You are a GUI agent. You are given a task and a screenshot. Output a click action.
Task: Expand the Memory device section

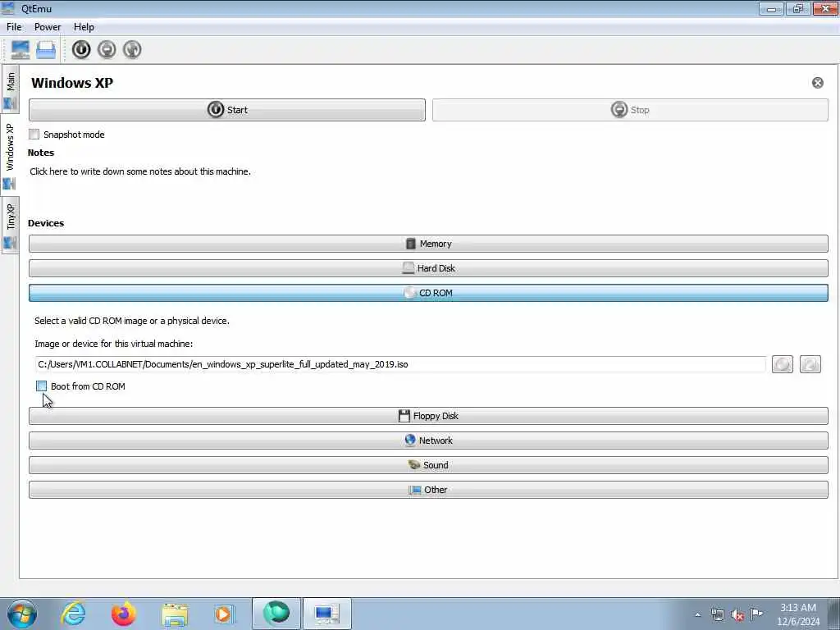tap(428, 244)
